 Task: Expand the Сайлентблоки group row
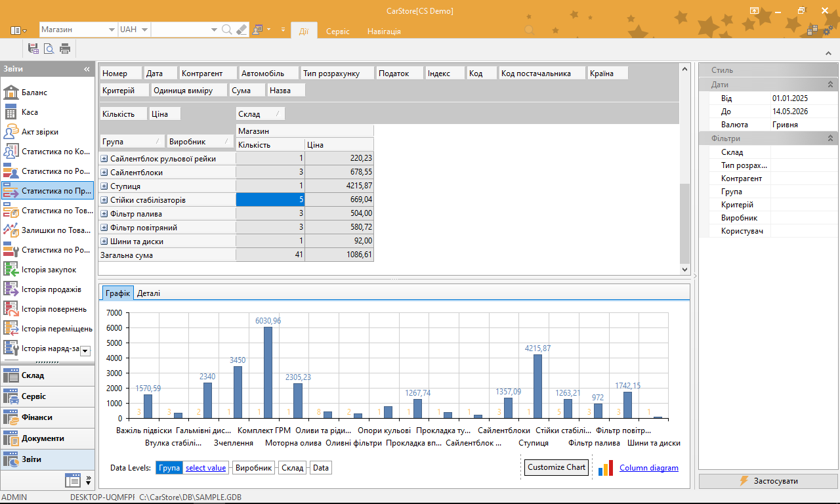pos(104,173)
